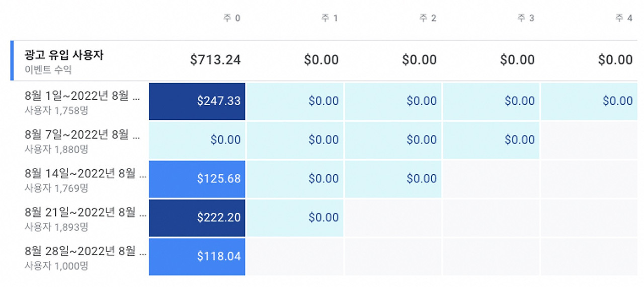Image resolution: width=644 pixels, height=287 pixels.
Task: Click the $125.68 cohort revenue cell
Action: tap(197, 179)
